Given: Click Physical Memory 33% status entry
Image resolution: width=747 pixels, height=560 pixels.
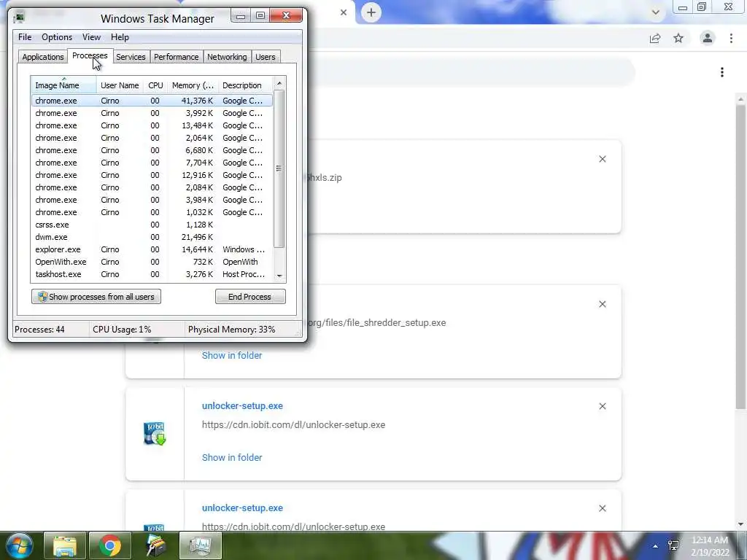Looking at the screenshot, I should [x=231, y=330].
